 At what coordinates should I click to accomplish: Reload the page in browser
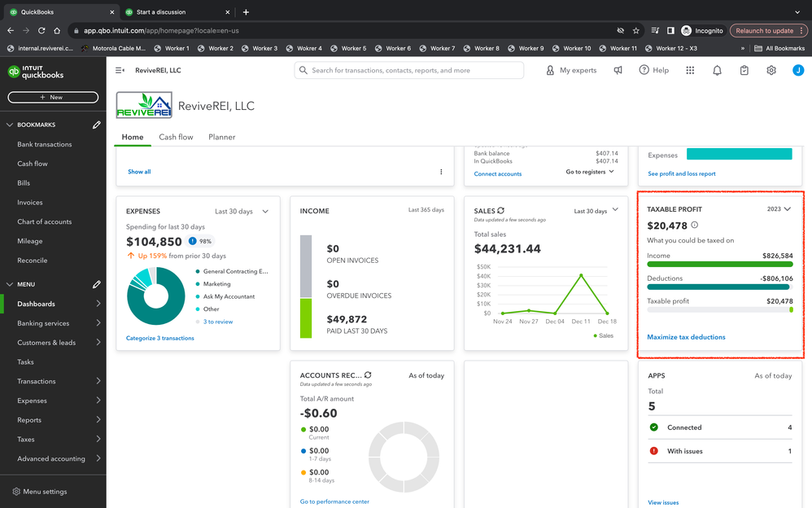click(41, 31)
